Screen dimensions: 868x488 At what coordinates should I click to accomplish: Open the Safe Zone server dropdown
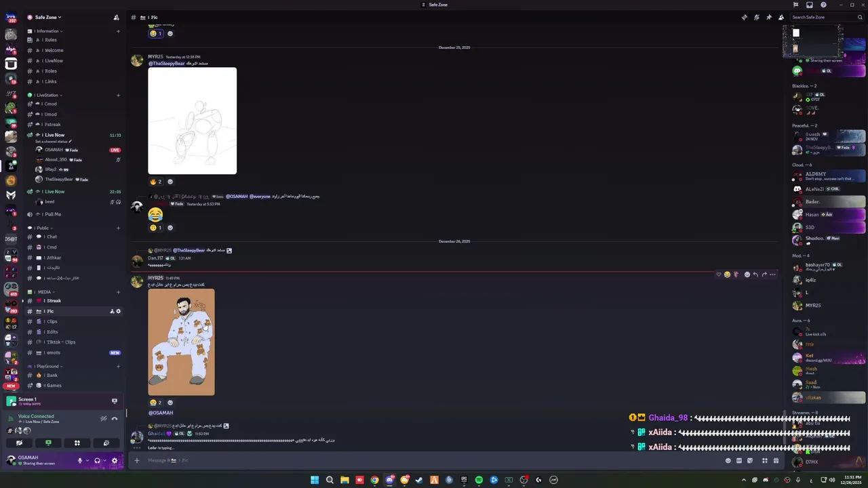point(47,17)
